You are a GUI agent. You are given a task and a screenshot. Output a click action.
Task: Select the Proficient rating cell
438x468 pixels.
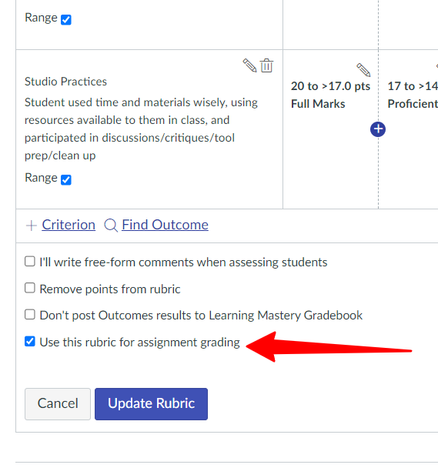(x=408, y=129)
